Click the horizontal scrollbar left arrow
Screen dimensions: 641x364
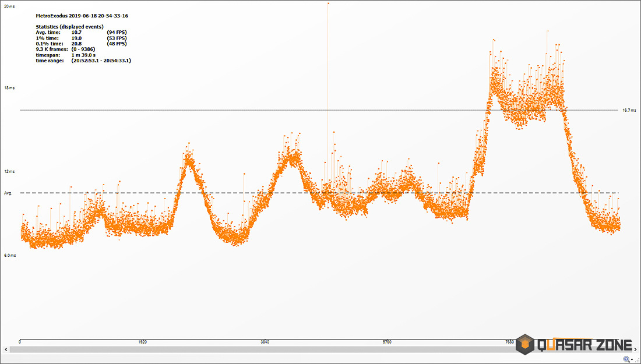click(6, 349)
